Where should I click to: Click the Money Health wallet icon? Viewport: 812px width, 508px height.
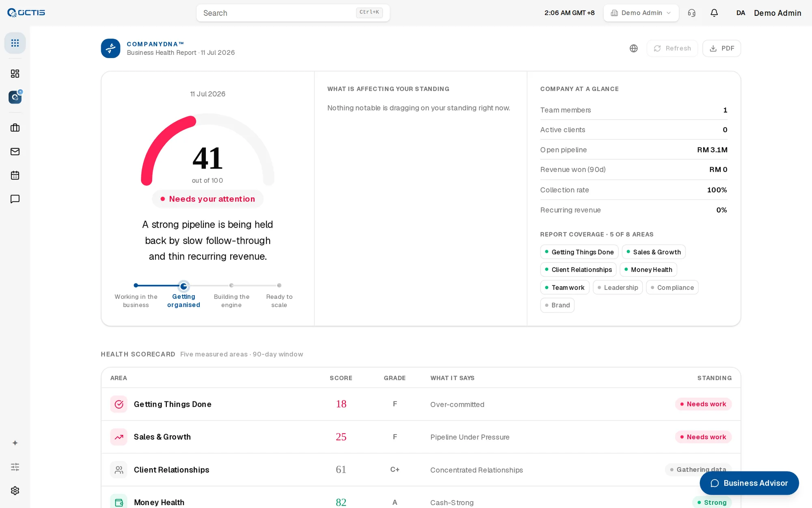coord(119,502)
